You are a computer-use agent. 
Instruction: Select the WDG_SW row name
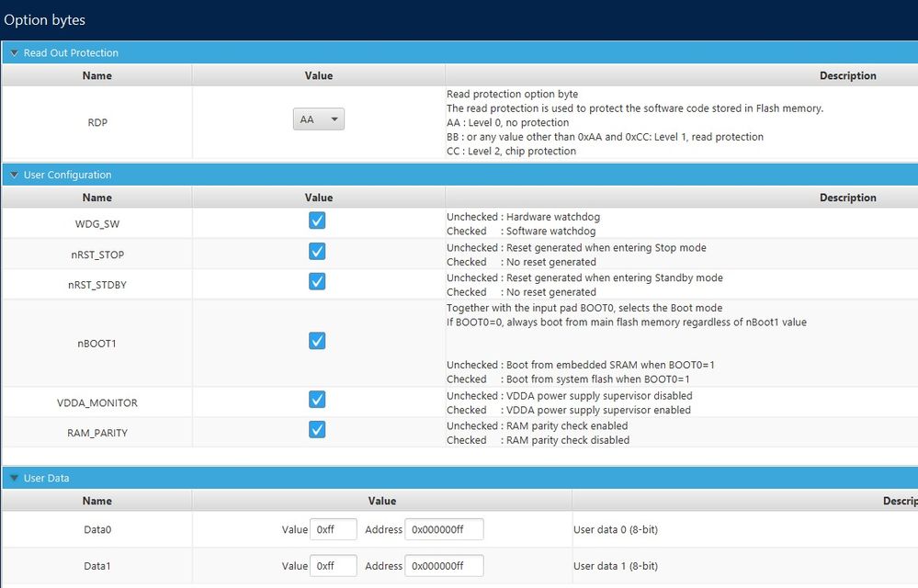click(x=97, y=224)
